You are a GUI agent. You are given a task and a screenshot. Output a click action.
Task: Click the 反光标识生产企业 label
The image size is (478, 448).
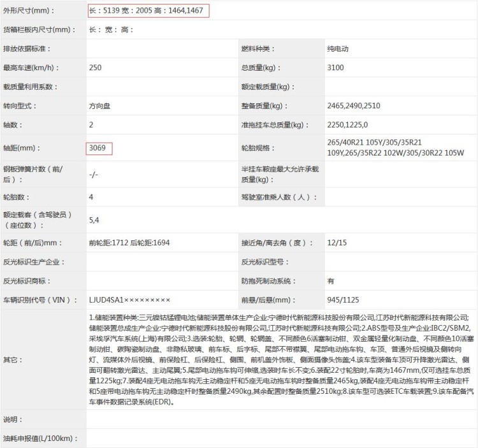[34, 262]
